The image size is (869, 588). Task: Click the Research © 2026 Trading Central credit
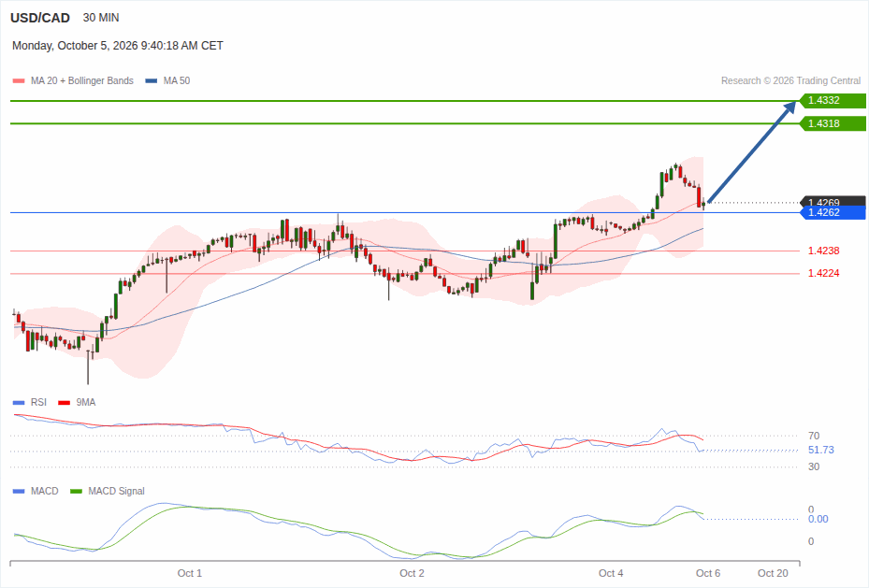[x=790, y=80]
